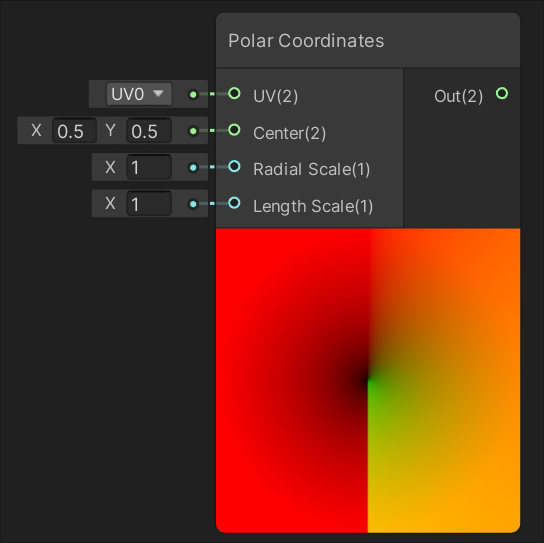Click the Center Y value field
This screenshot has height=543, width=544.
(149, 131)
